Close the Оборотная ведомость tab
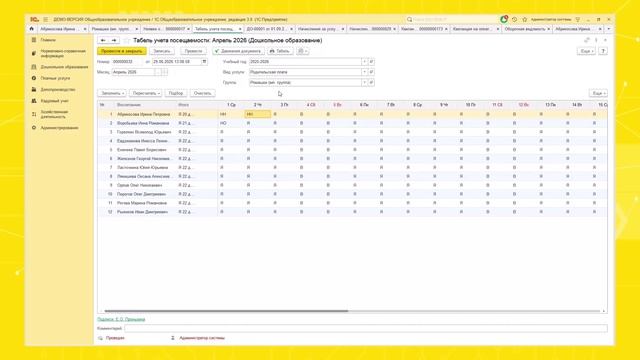 click(549, 29)
